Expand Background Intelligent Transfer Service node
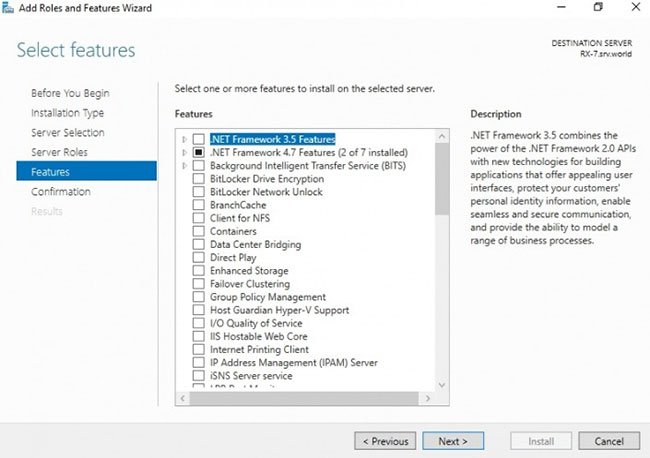This screenshot has width=650, height=458. (x=184, y=166)
